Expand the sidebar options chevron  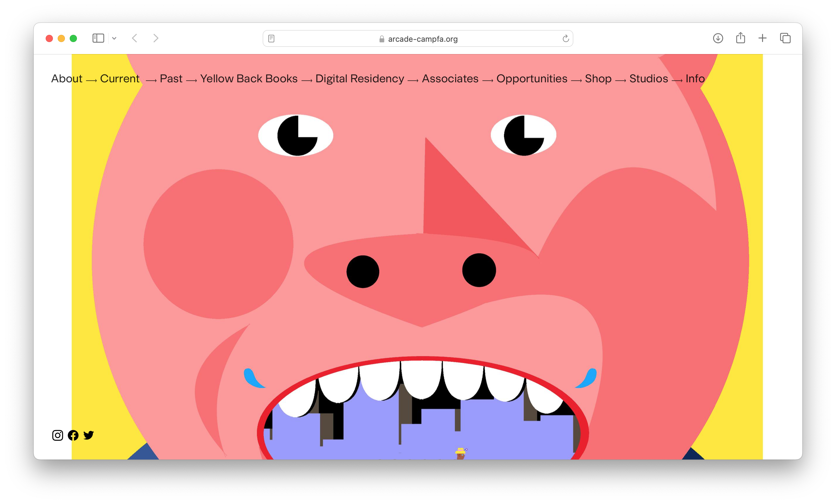pos(114,38)
